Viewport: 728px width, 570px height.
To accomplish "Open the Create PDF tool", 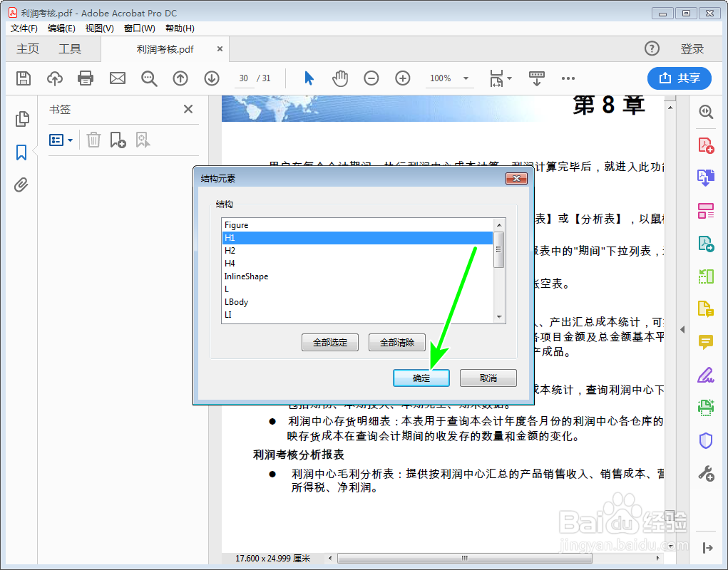I will [x=706, y=145].
